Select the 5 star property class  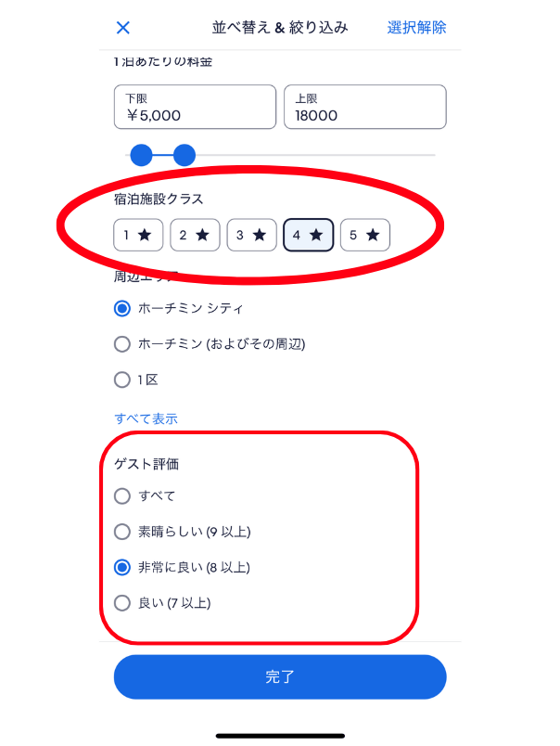tap(365, 235)
